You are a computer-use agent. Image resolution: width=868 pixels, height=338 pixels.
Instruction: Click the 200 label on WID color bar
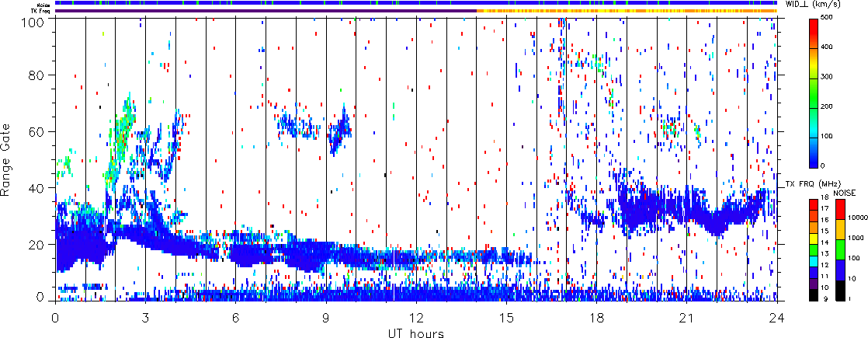tap(828, 106)
